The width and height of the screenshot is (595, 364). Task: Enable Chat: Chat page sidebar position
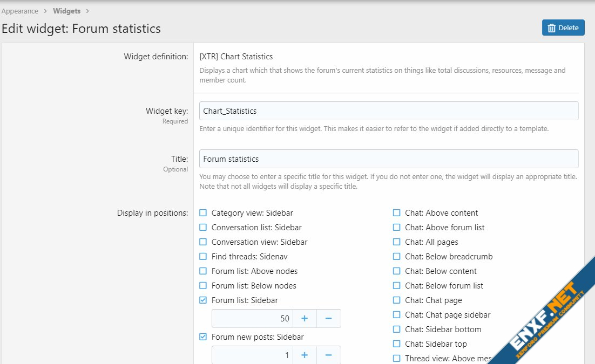[397, 315]
